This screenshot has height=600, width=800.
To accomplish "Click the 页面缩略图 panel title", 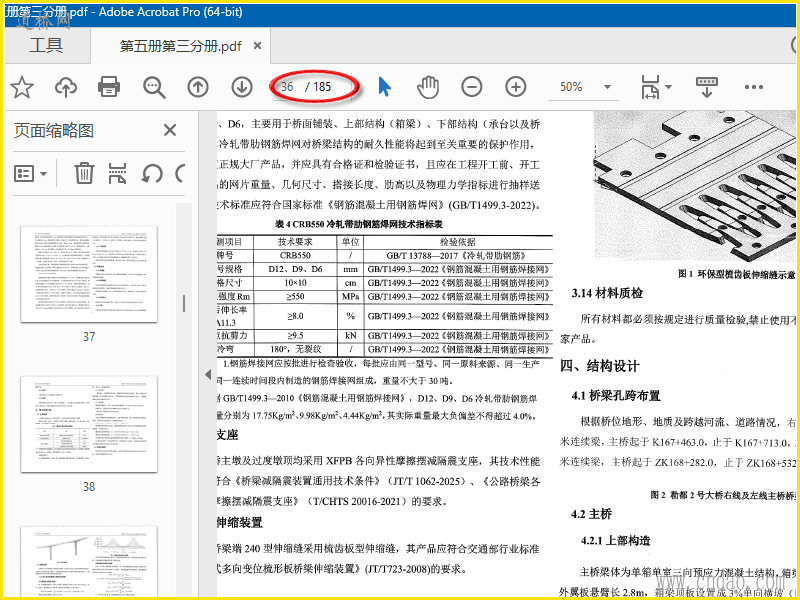I will [54, 131].
